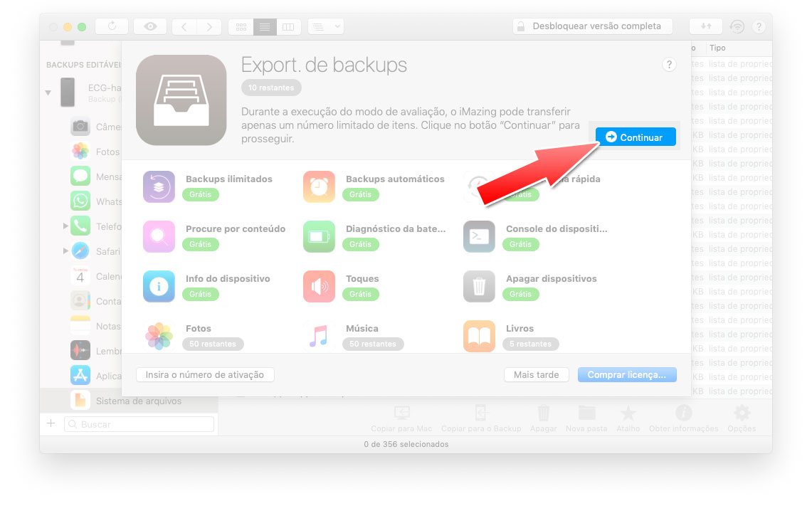The width and height of the screenshot is (812, 506).
Task: Click the Continuar button
Action: [x=636, y=137]
